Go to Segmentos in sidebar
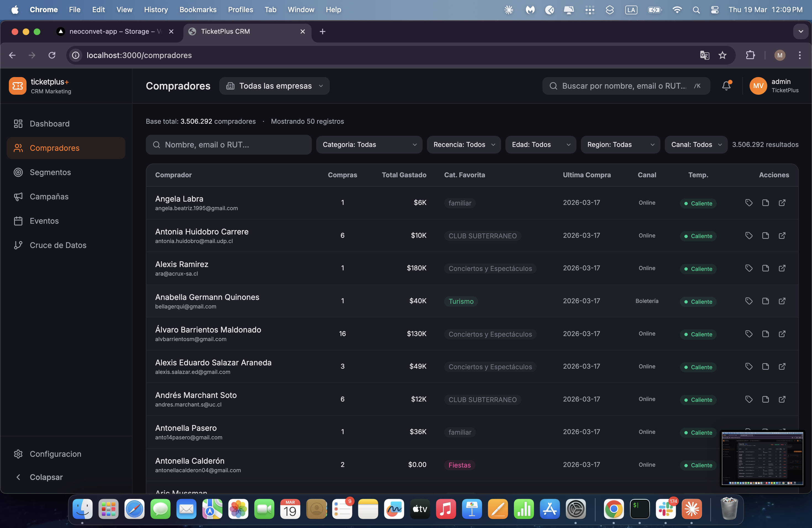812x528 pixels. pos(50,172)
